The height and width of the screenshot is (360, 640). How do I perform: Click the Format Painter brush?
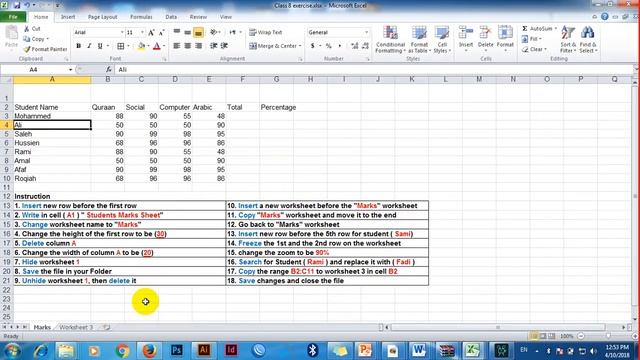click(x=27, y=49)
